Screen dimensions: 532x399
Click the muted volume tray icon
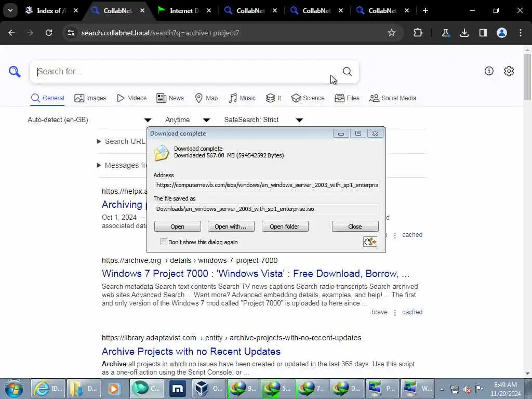click(x=467, y=389)
